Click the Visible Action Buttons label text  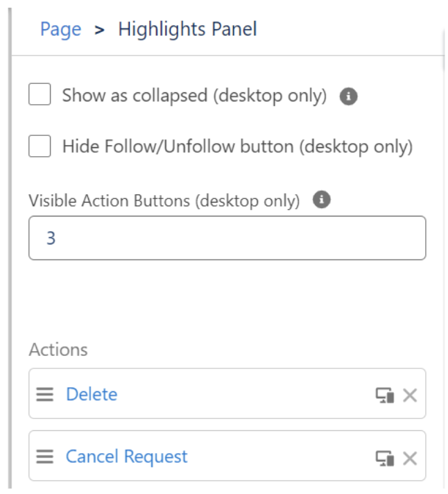[164, 201]
